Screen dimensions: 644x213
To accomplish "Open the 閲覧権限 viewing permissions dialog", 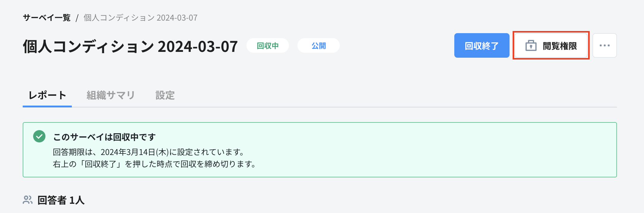I will [551, 45].
